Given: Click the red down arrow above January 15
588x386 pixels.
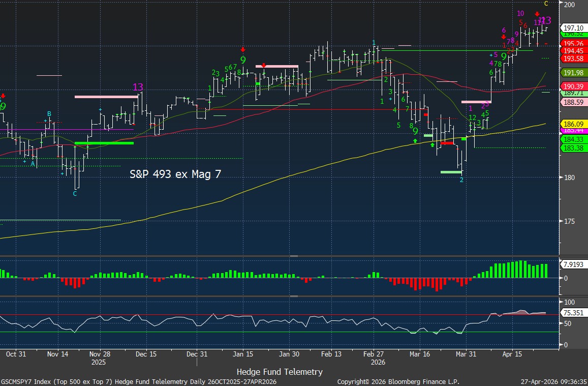Looking at the screenshot, I should tap(243, 49).
